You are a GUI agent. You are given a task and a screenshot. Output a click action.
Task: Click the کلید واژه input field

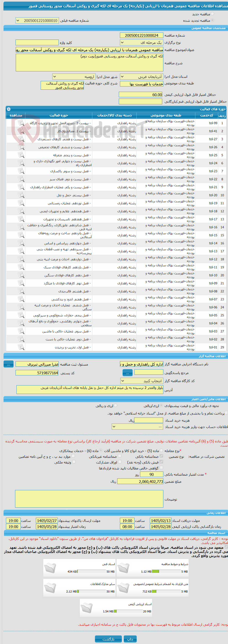tap(37, 43)
